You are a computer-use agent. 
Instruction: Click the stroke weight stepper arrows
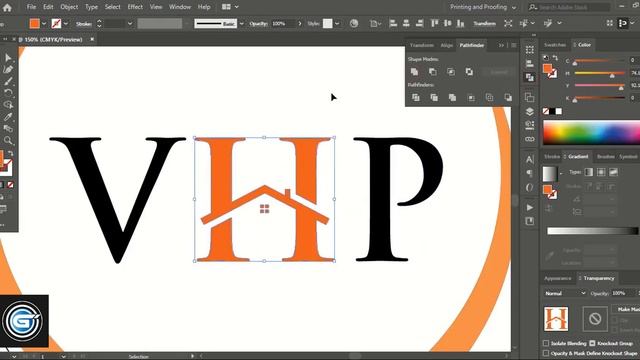pyautogui.click(x=99, y=24)
